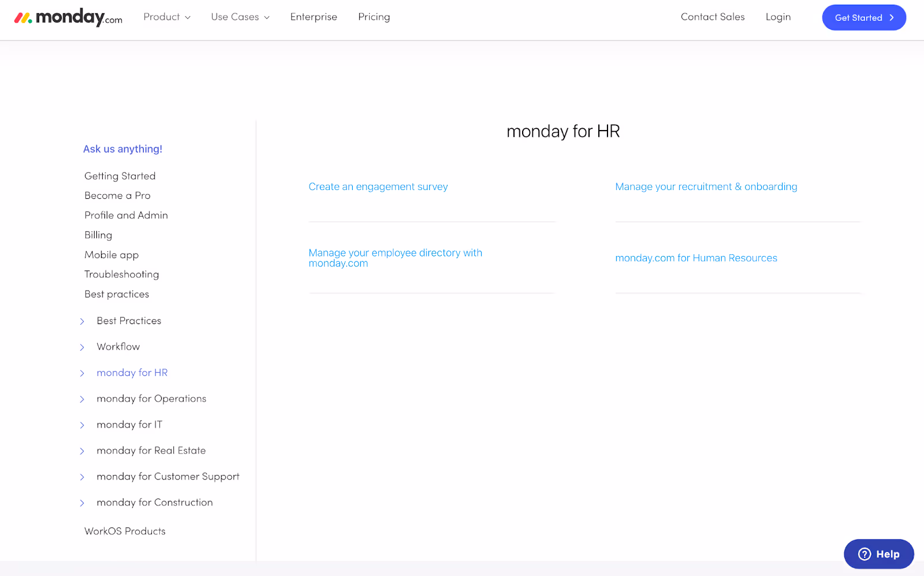
Task: Click the arrow icon inside Get Started
Action: pos(892,18)
